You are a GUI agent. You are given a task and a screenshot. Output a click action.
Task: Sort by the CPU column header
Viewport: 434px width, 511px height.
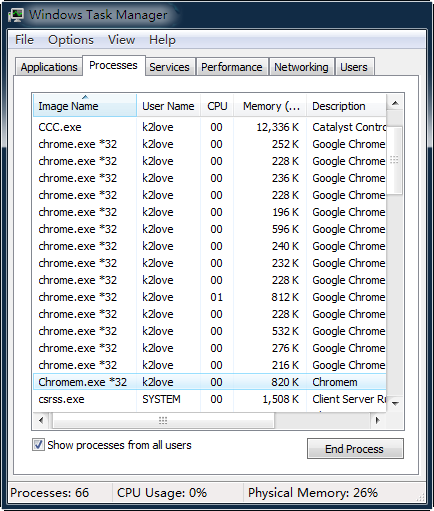tap(217, 106)
